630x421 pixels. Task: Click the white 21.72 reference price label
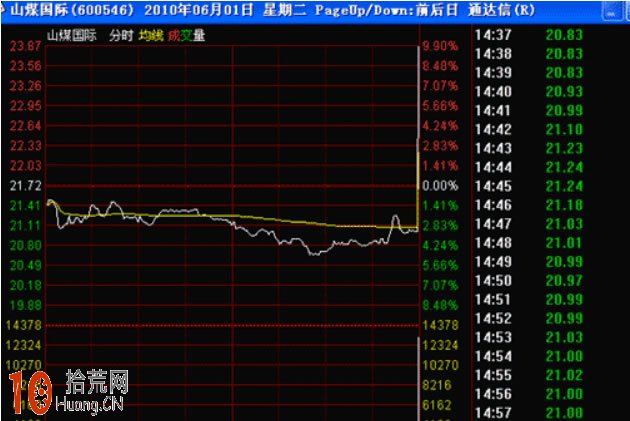pos(25,186)
